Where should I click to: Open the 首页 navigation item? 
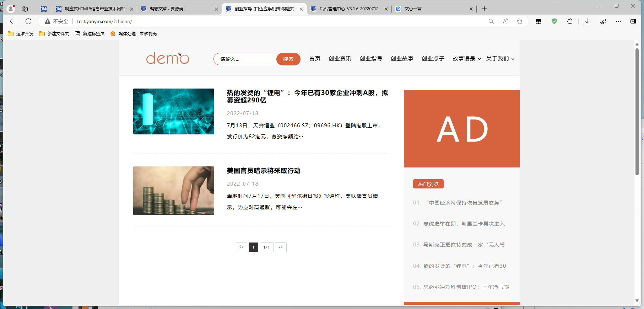(x=315, y=59)
